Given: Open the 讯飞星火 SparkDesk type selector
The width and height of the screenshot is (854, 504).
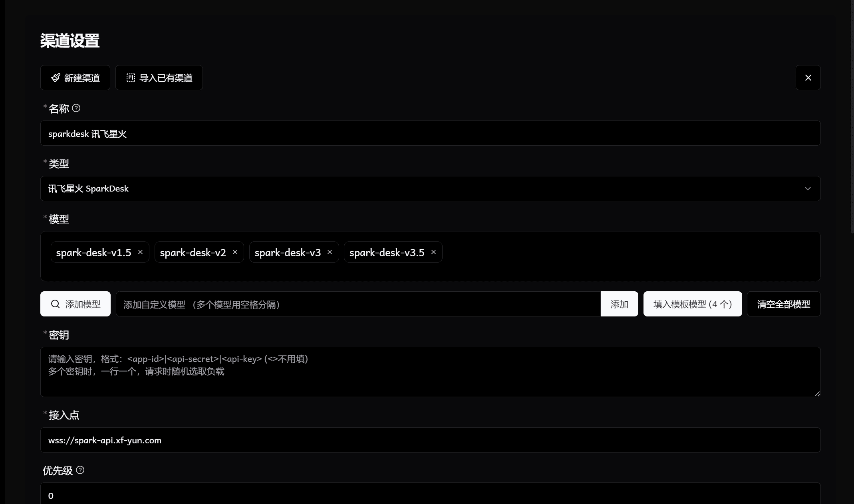Looking at the screenshot, I should coord(430,189).
